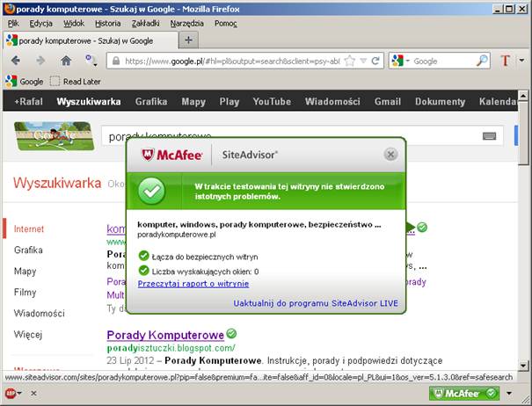Viewport: 532px width, 406px height.
Task: Open the on-screen keyboard icon in search box
Action: click(489, 136)
